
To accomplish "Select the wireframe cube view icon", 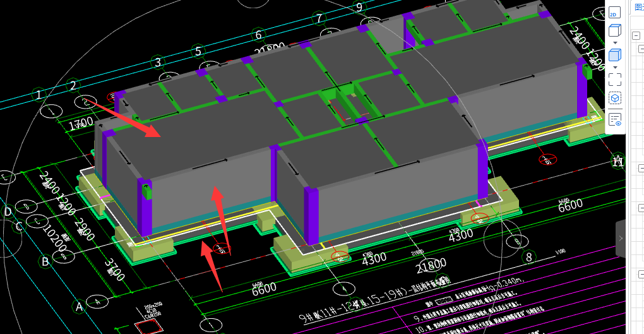I will point(614,30).
